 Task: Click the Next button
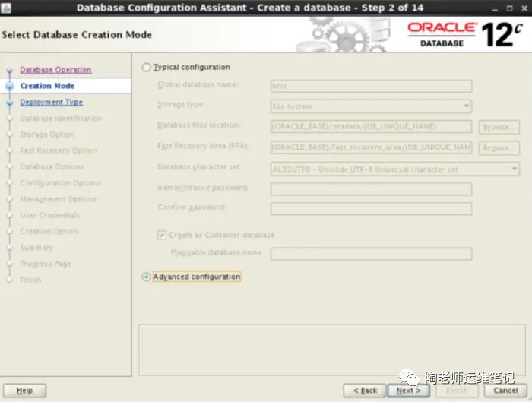click(409, 391)
